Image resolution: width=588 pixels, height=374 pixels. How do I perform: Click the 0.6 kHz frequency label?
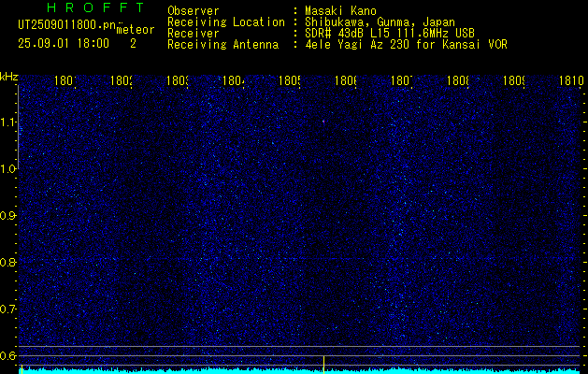tap(8, 355)
